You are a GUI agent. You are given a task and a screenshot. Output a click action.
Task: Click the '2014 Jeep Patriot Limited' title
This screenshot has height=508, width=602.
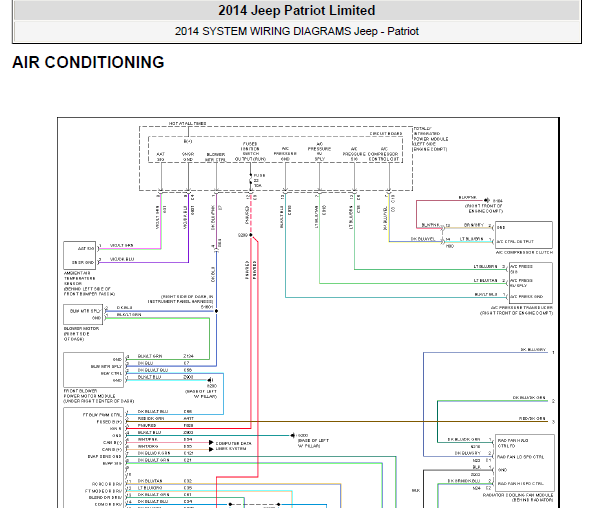tap(296, 10)
